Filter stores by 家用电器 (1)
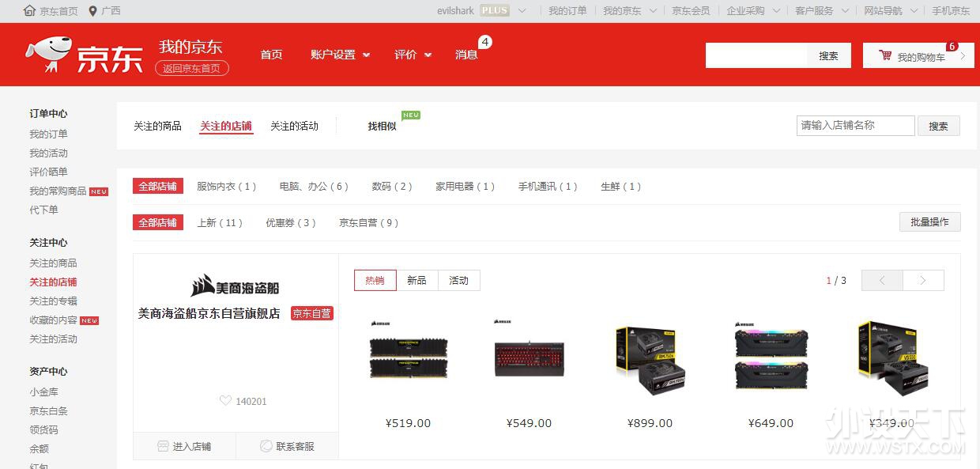The height and width of the screenshot is (469, 980). click(x=465, y=187)
